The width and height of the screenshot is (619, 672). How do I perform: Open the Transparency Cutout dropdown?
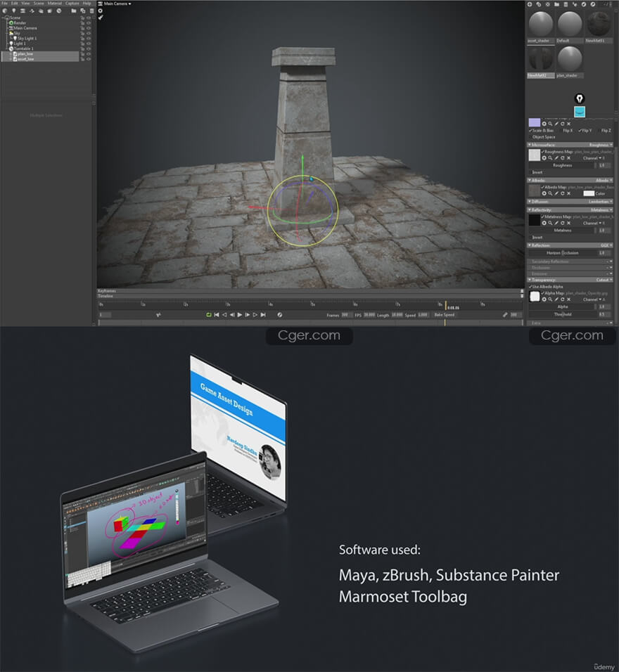604,280
